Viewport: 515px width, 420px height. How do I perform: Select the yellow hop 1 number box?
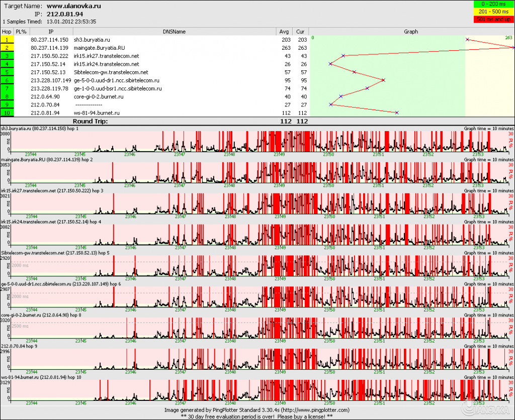click(7, 39)
